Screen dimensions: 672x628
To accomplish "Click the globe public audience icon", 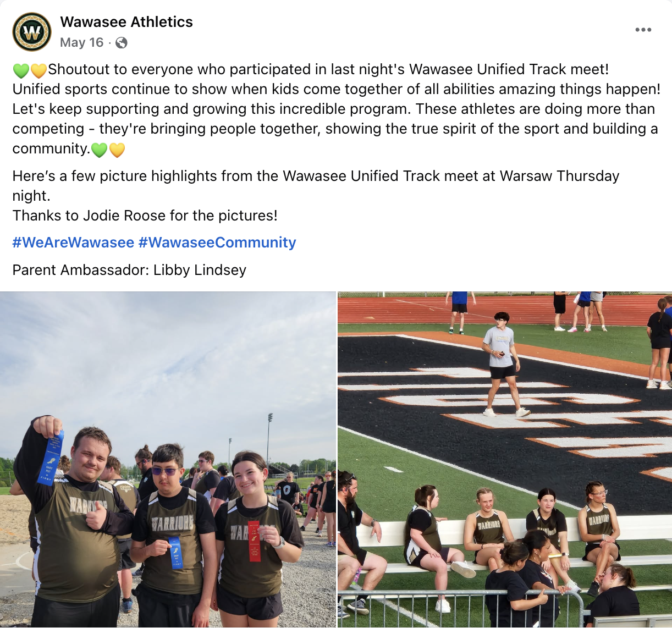I will pos(122,43).
